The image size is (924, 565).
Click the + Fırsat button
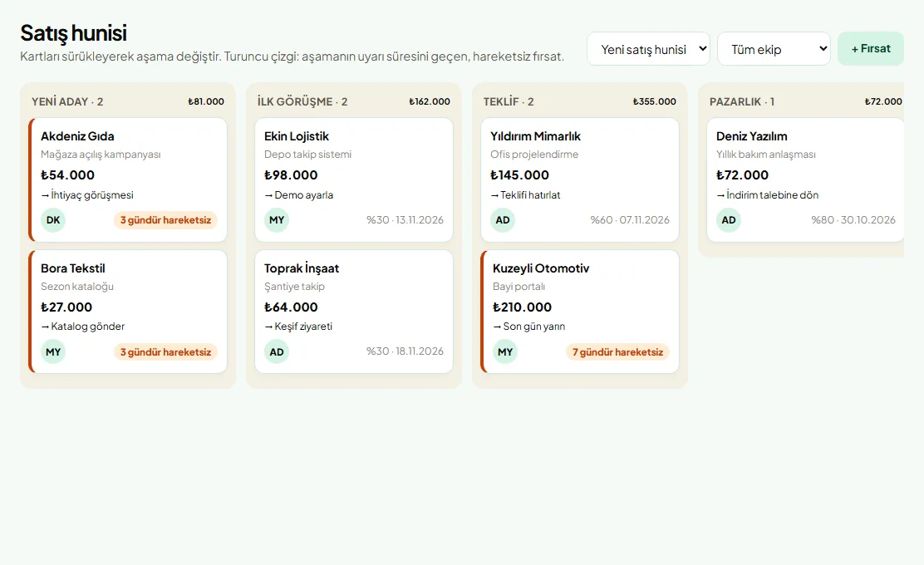click(870, 49)
